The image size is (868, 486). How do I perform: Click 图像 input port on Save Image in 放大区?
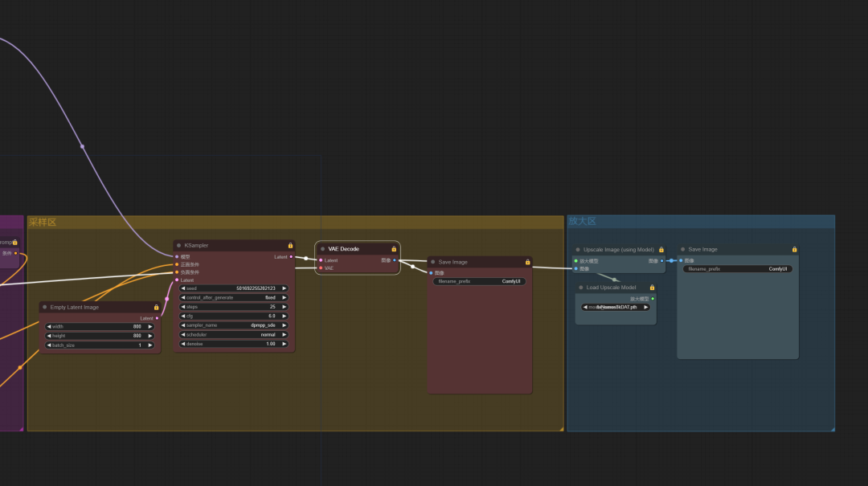[x=681, y=261]
